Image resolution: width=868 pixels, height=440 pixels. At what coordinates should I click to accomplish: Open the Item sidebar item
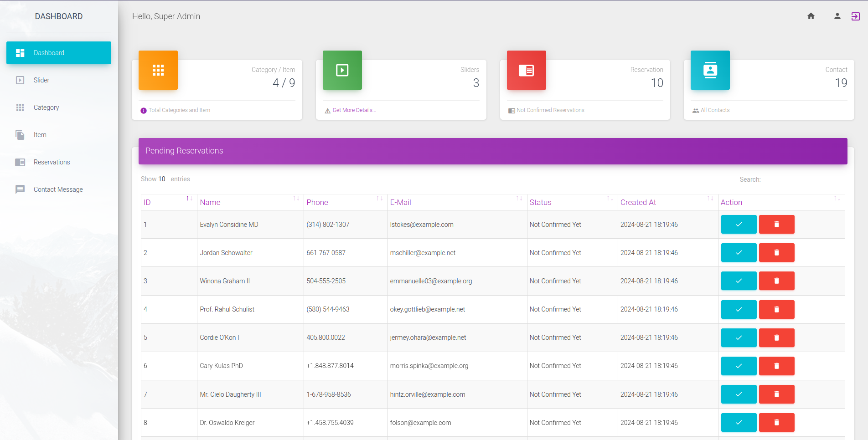(x=59, y=135)
